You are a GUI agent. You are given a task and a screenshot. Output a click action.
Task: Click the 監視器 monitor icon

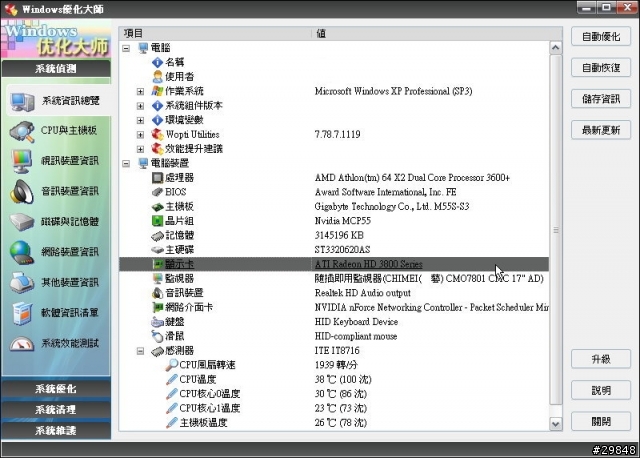pos(157,278)
